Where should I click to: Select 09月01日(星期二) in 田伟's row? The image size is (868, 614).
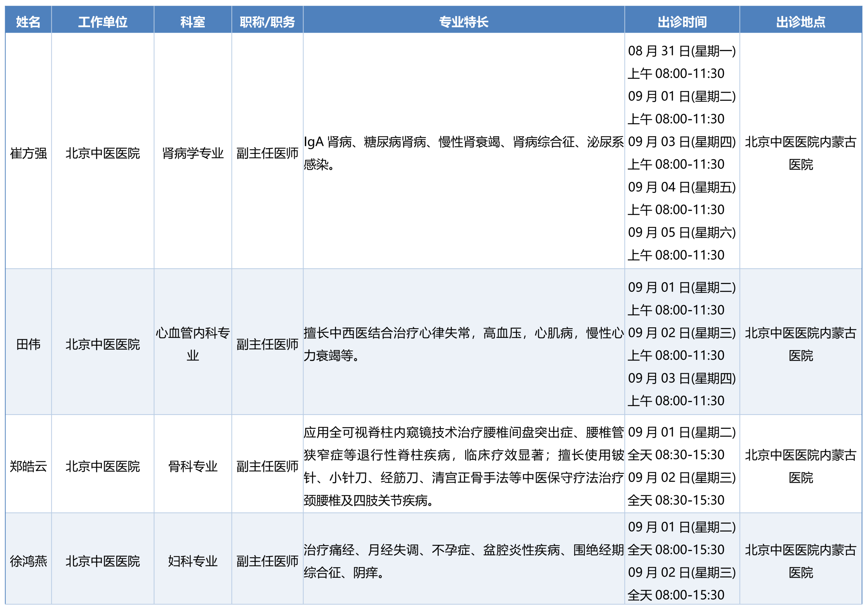(x=682, y=288)
